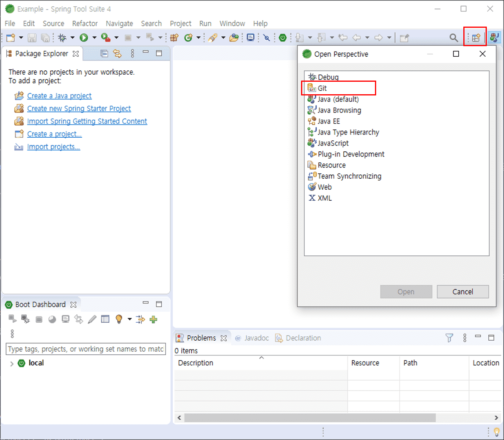
Task: Expand the local node in Boot Dashboard
Action: pyautogui.click(x=12, y=363)
